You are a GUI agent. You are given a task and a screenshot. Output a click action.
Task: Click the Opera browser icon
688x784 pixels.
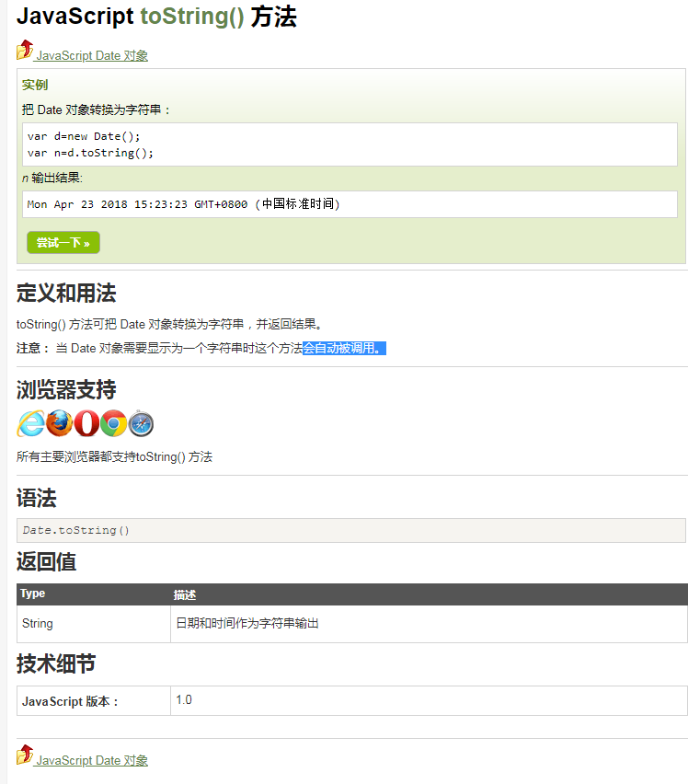[87, 423]
